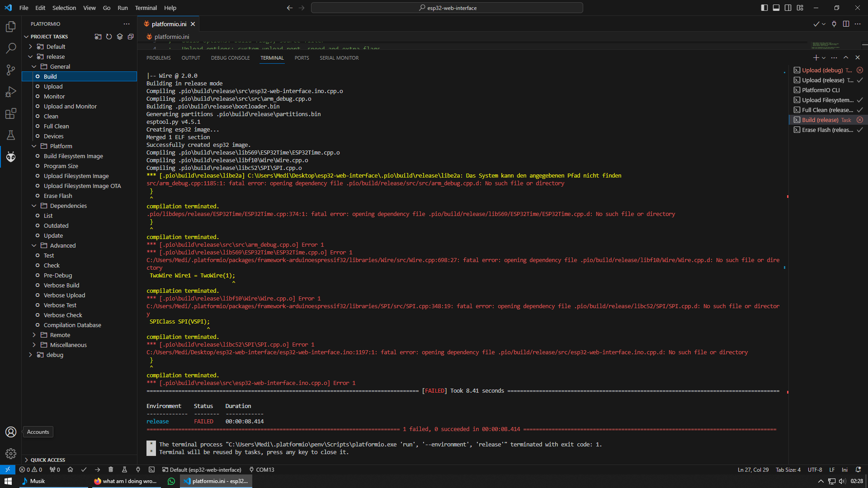Click the editor minimap preview
868x488 pixels.
[825, 45]
